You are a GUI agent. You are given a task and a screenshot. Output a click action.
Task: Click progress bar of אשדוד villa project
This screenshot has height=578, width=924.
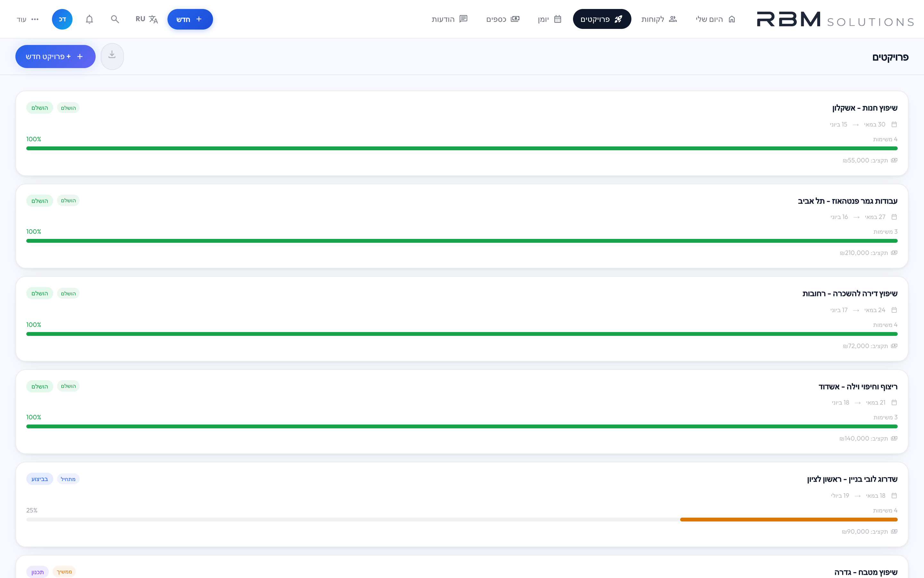(x=462, y=427)
